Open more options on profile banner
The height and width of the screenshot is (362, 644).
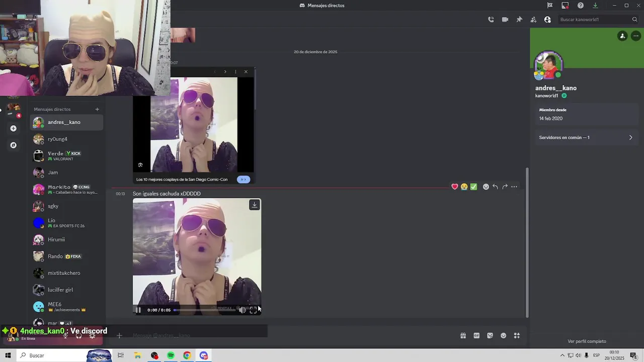point(636,36)
